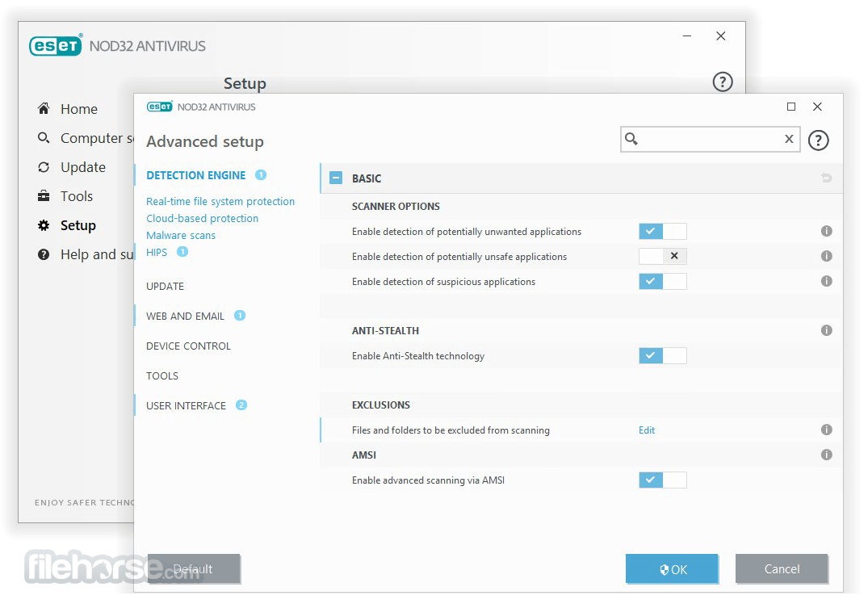This screenshot has width=868, height=608.
Task: Click the HIPS notification badge
Action: [x=182, y=252]
